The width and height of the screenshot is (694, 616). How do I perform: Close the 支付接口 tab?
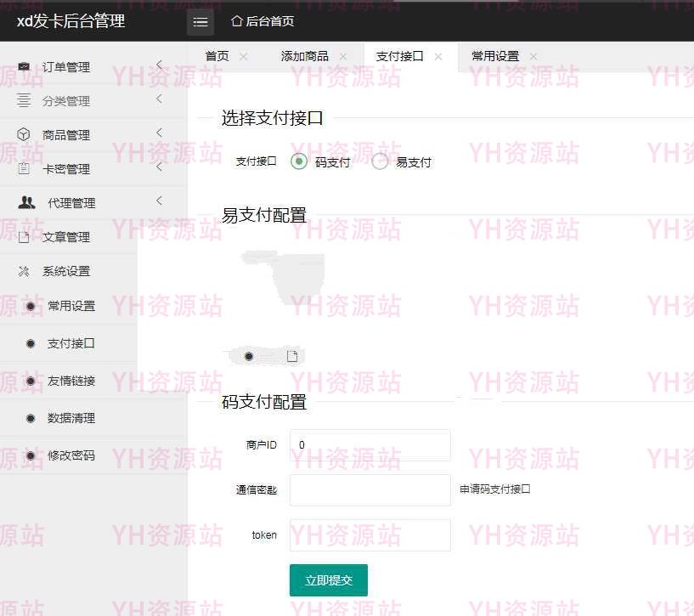click(x=438, y=56)
